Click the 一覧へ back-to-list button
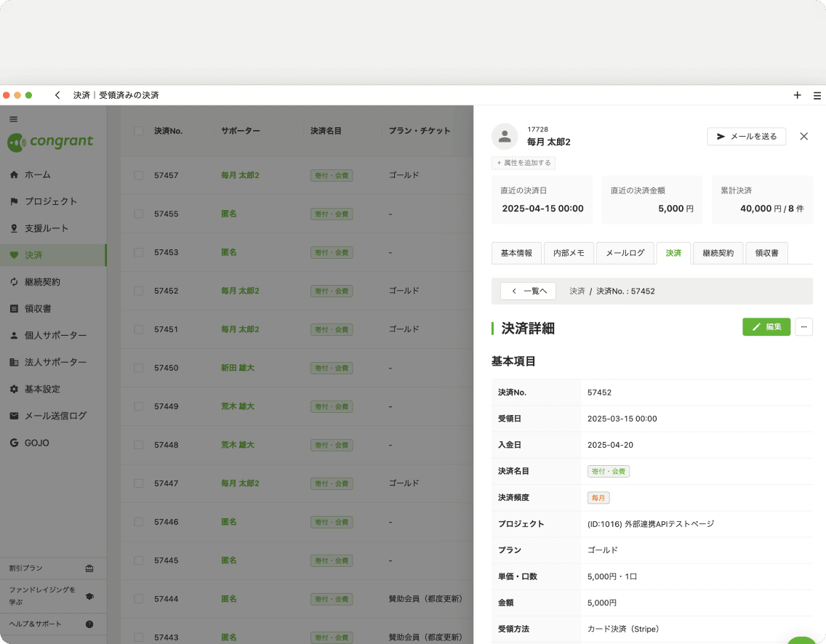This screenshot has height=644, width=826. pos(528,291)
